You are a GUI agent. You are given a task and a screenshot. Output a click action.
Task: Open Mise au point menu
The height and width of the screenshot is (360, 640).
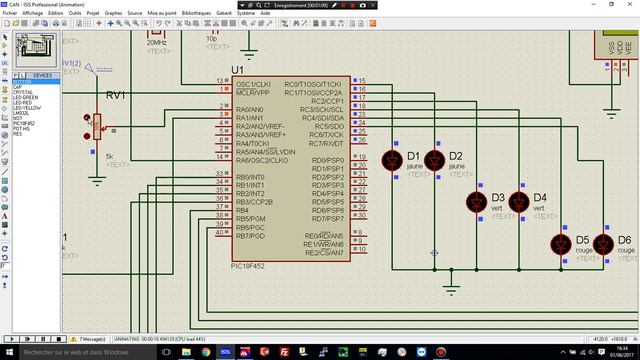162,13
